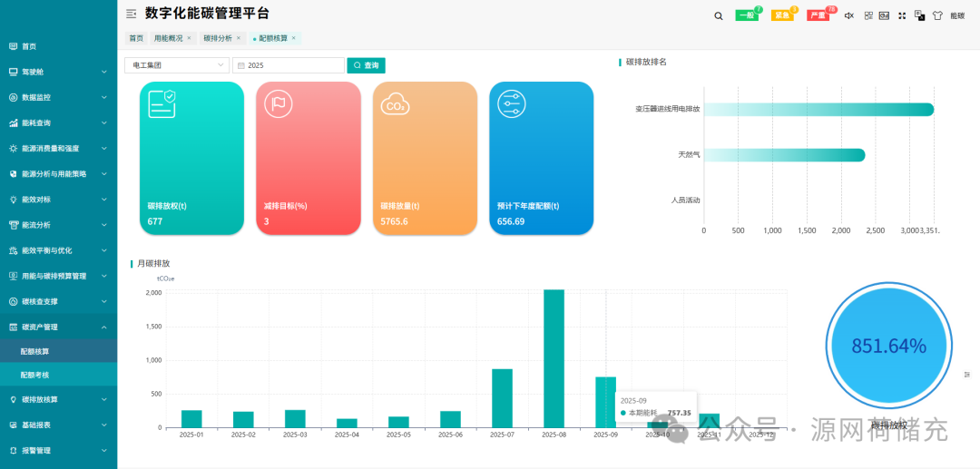Click the red 严重 alarm badge
The height and width of the screenshot is (469, 980).
point(818,15)
